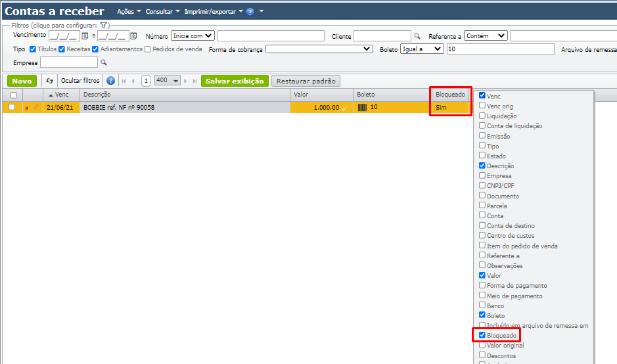Click the Cliente search magnifier icon
This screenshot has height=364, width=617.
[417, 36]
